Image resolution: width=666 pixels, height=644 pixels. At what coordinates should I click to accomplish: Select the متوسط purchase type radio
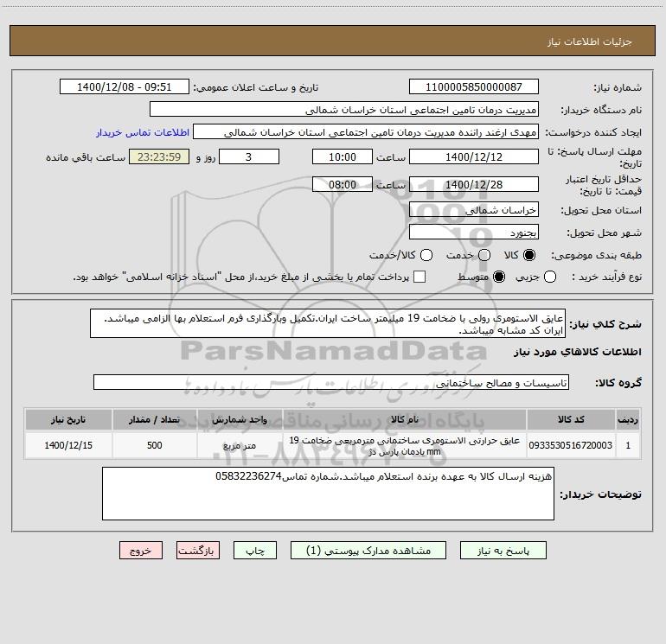499,277
